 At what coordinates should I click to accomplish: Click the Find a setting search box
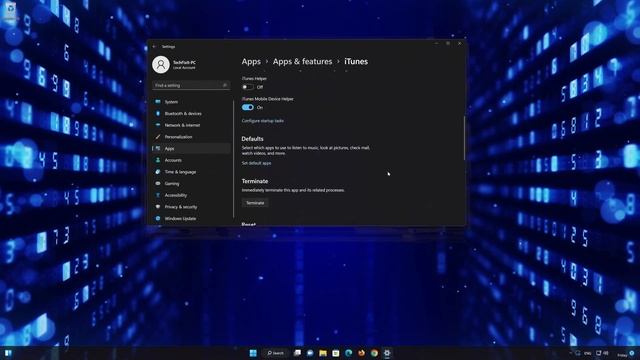point(191,85)
